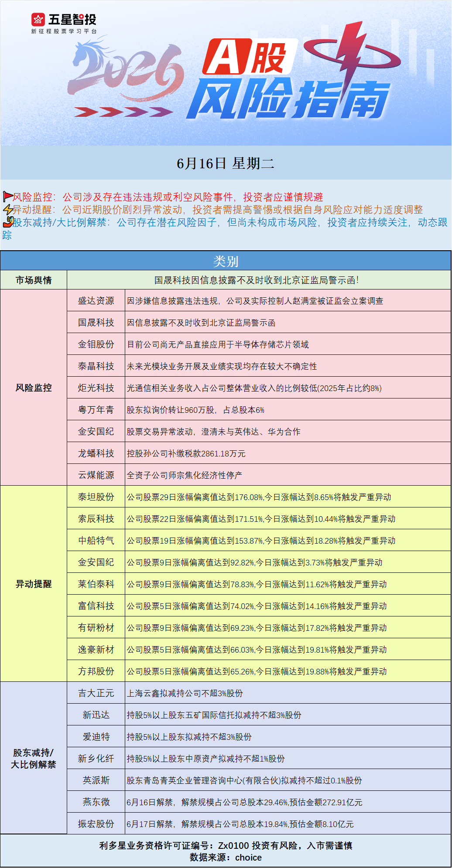Click description 股东拟询价转让960万股
This screenshot has height=868, width=452.
(195, 410)
